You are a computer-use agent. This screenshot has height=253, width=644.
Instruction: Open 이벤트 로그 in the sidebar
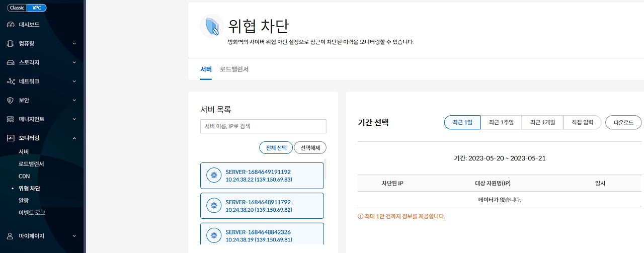(32, 213)
